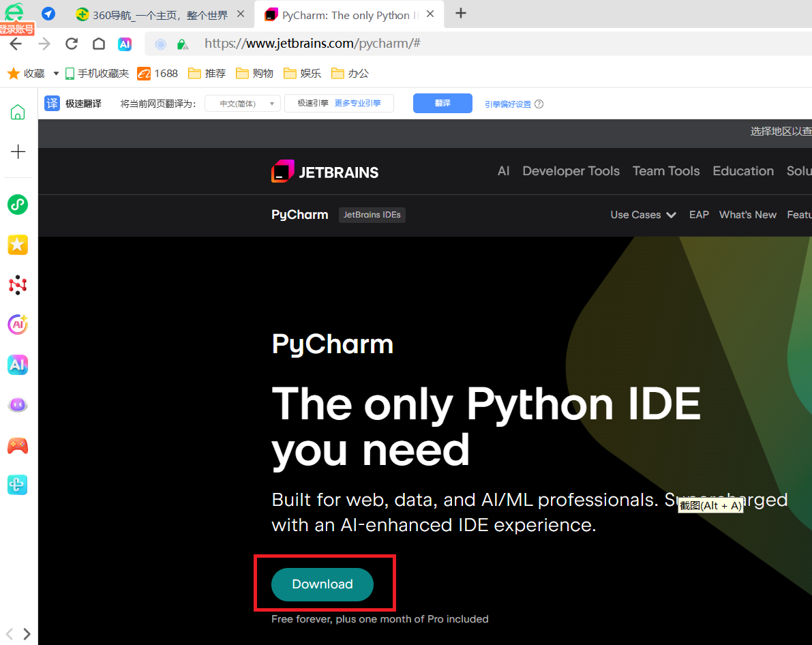Viewport: 812px width, 645px height.
Task: Open the Education menu
Action: [743, 171]
